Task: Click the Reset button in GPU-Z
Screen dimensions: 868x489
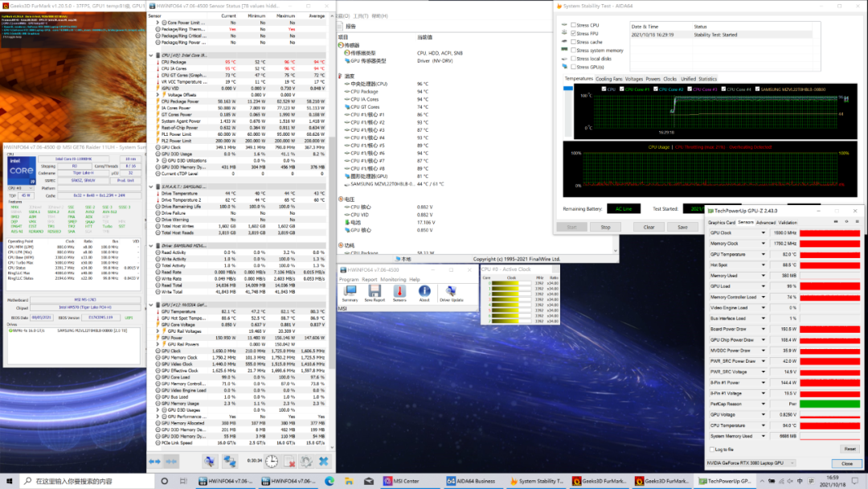Action: [x=848, y=450]
